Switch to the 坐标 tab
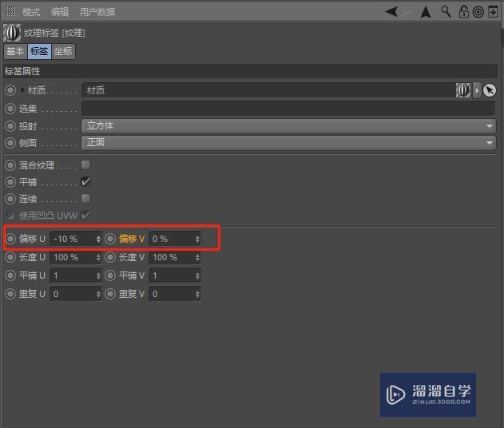Image resolution: width=504 pixels, height=428 pixels. (63, 51)
